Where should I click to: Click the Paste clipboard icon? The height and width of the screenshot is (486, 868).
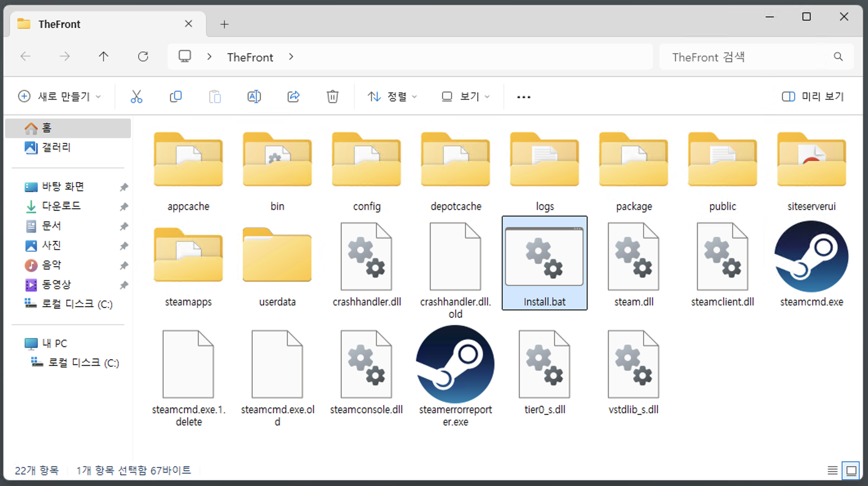click(215, 97)
